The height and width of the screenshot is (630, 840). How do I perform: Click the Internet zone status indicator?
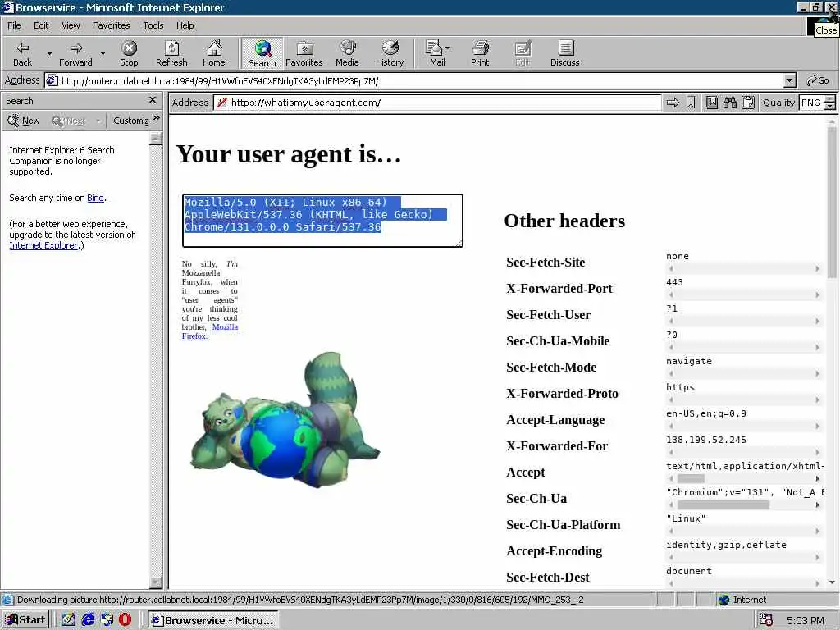743,600
